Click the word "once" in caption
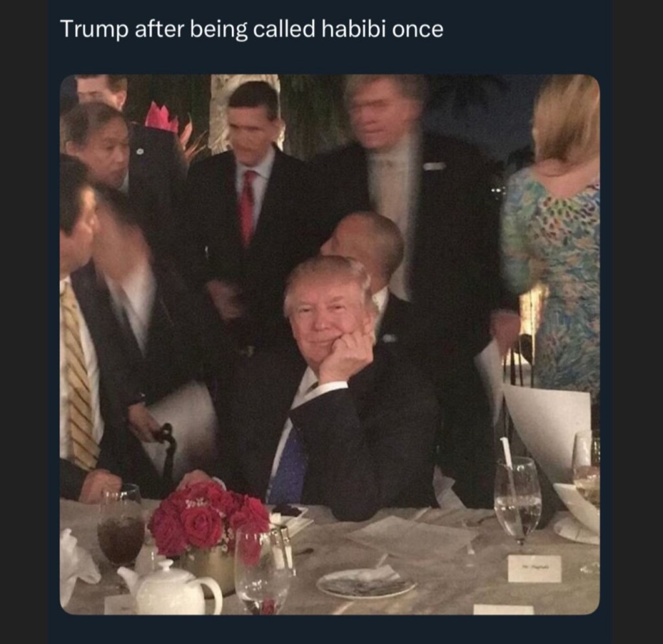Viewport: 663px width, 644px height. [x=418, y=30]
